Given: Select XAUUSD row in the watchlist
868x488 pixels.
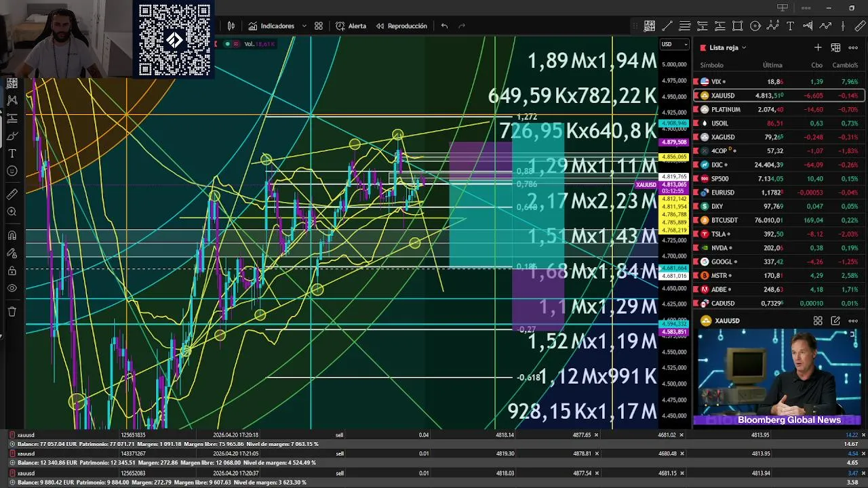Looking at the screenshot, I should click(x=778, y=96).
